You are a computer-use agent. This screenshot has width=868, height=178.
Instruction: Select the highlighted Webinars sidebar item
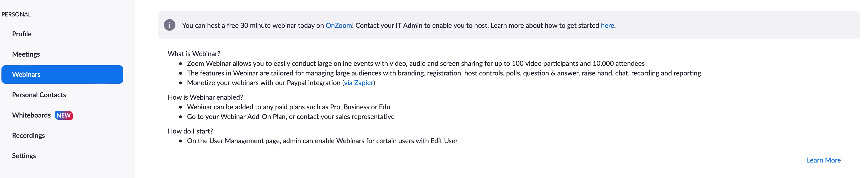click(x=62, y=74)
